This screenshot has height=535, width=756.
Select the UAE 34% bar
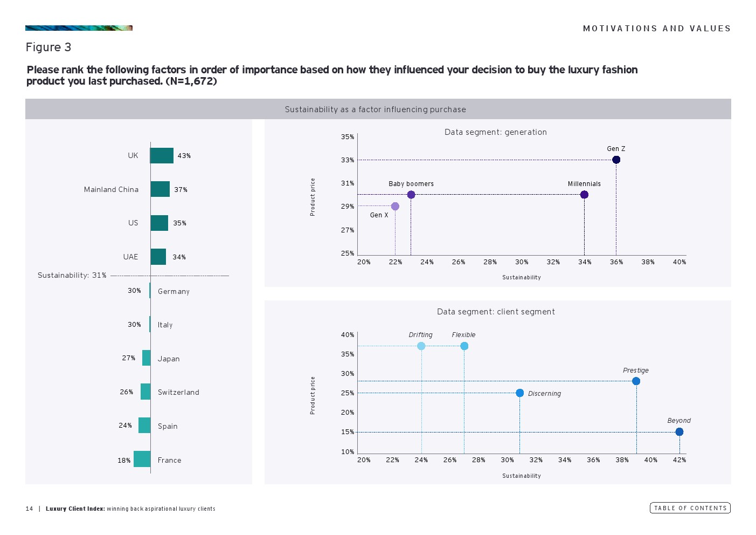pos(158,257)
